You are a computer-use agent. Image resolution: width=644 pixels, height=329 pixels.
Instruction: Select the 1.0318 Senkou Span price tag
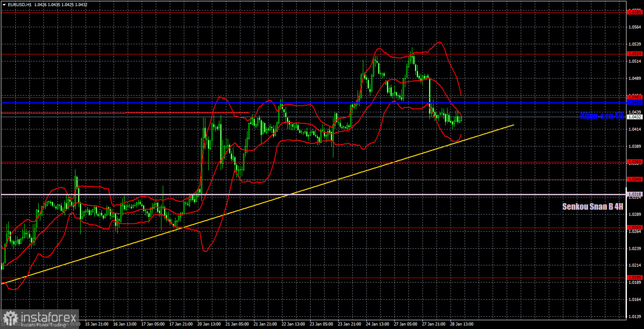click(x=635, y=194)
